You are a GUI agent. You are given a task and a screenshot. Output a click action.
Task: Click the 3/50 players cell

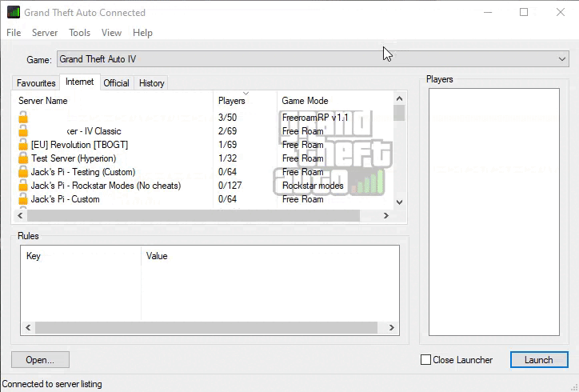point(227,117)
